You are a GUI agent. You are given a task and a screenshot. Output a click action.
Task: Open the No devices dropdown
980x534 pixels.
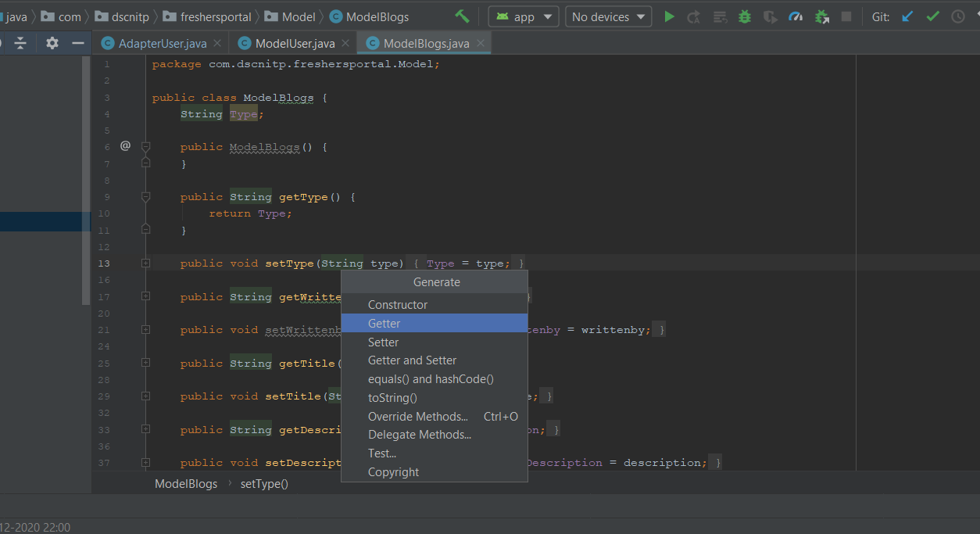click(609, 16)
